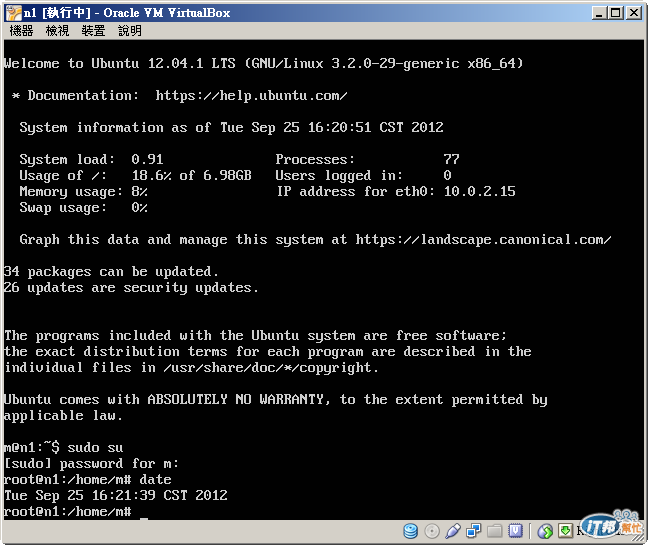Click the '/usr/share/doc/*/copyright' path text
This screenshot has height=545, width=648.
pyautogui.click(x=267, y=368)
